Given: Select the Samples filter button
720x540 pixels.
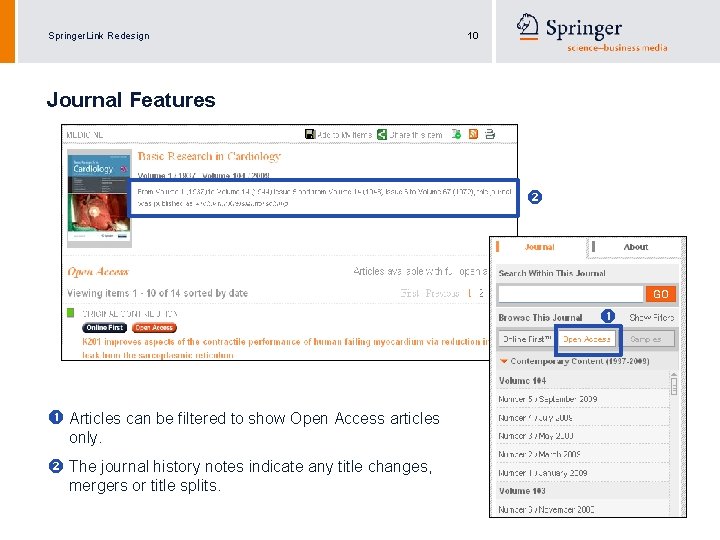Looking at the screenshot, I should [x=647, y=339].
